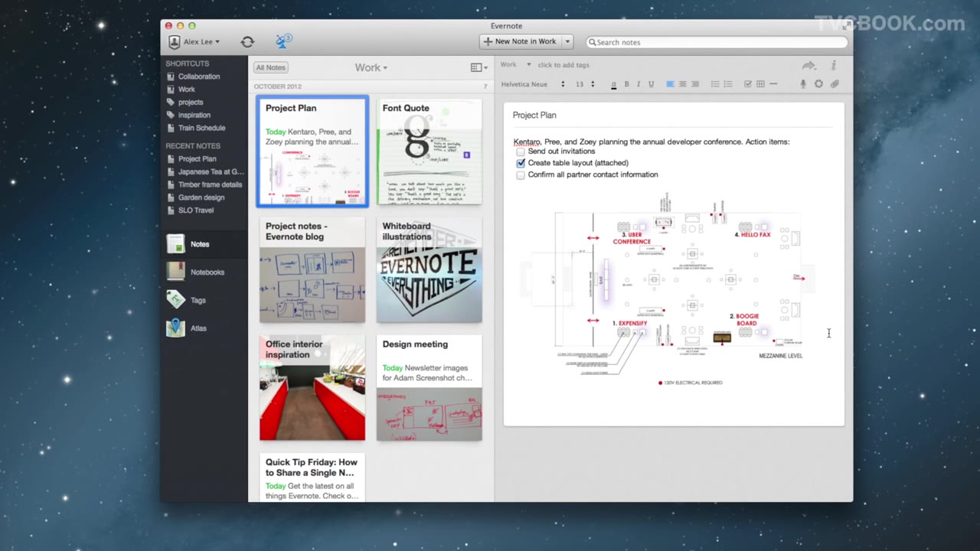Click the Project Plan note title
The image size is (980, 551).
pos(534,115)
